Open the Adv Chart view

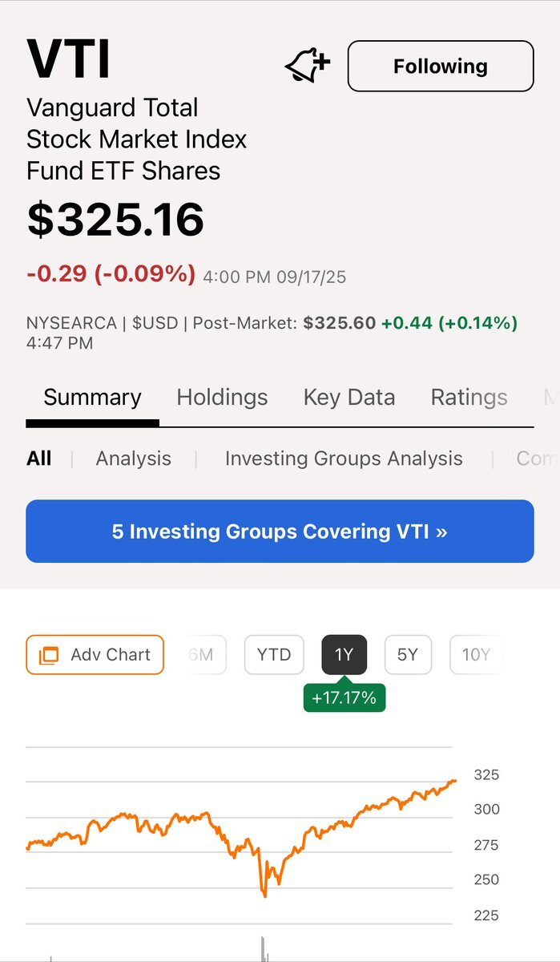pos(95,655)
